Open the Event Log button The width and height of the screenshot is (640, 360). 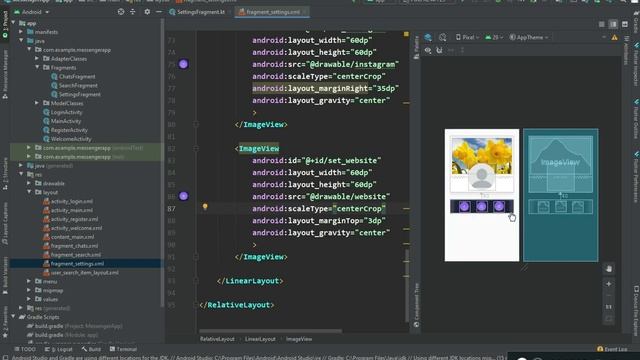pos(612,349)
